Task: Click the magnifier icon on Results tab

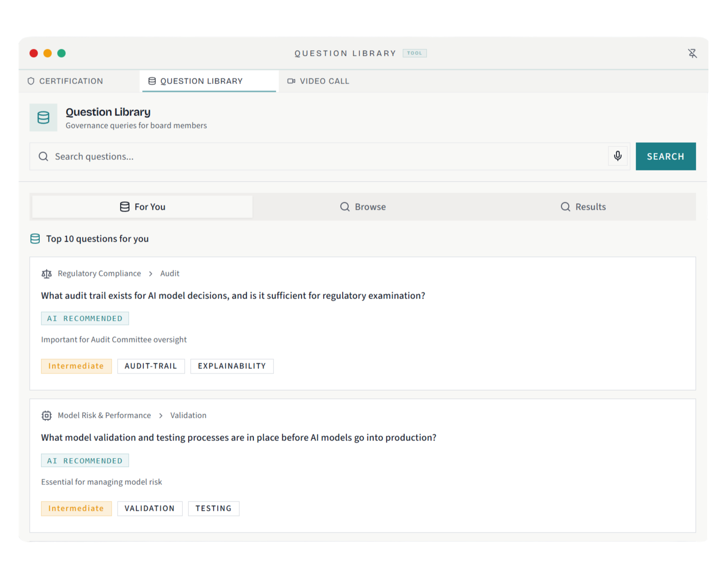Action: (565, 207)
